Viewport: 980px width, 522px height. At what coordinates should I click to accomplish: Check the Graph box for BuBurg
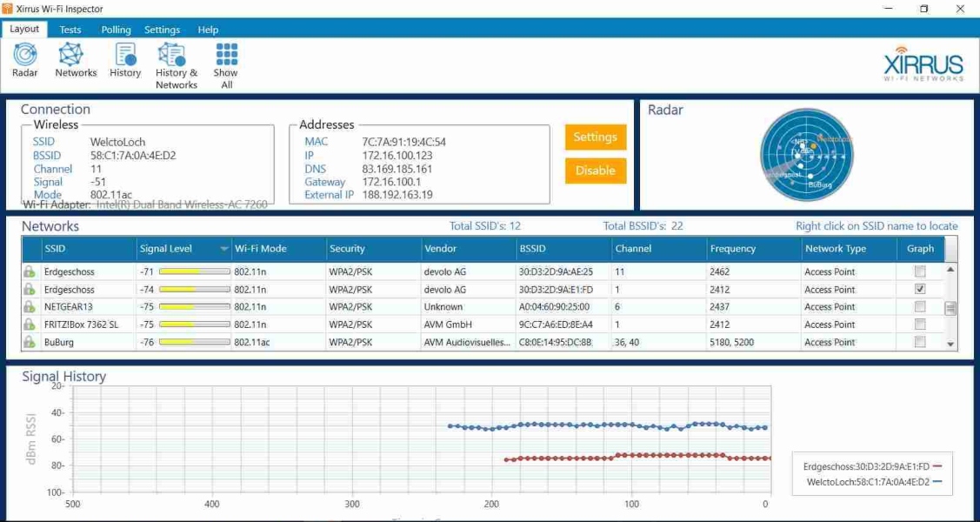click(919, 341)
